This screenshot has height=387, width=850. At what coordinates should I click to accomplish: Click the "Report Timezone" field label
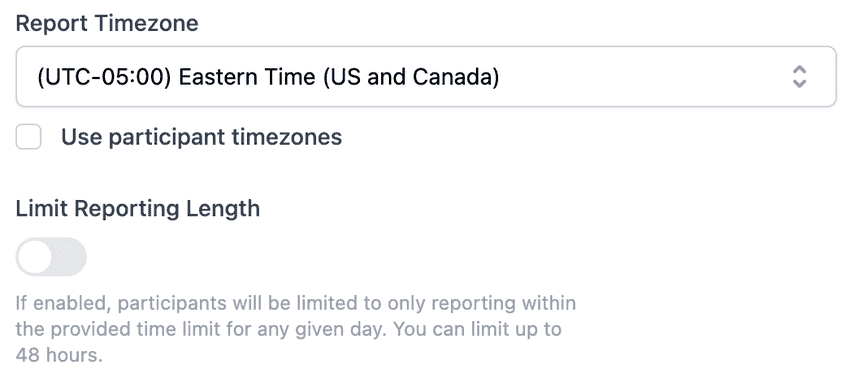107,23
